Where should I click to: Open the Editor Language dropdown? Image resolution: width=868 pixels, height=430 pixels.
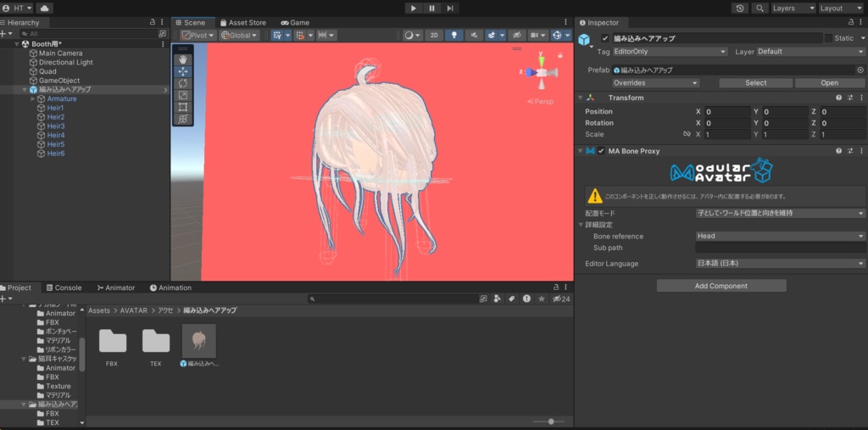click(x=780, y=264)
